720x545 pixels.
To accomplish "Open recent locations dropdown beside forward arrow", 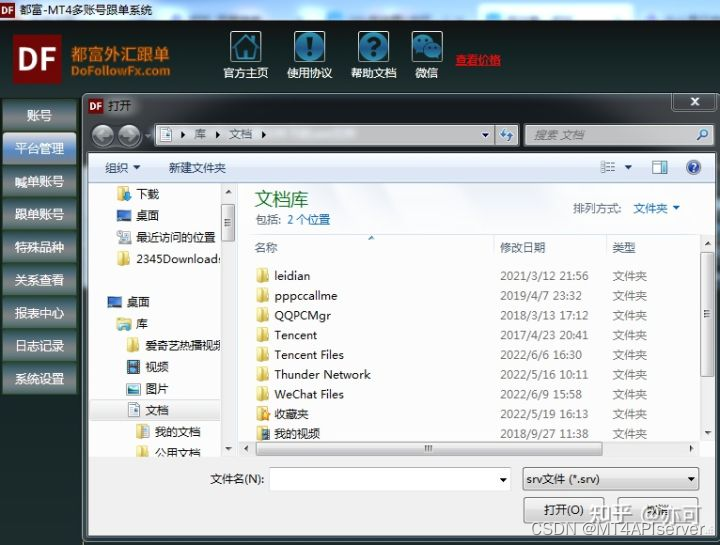I will pos(148,136).
